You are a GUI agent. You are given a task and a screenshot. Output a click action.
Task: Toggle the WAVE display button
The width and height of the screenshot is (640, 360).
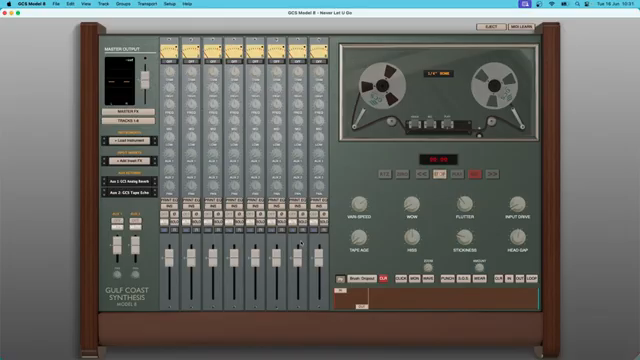(428, 278)
